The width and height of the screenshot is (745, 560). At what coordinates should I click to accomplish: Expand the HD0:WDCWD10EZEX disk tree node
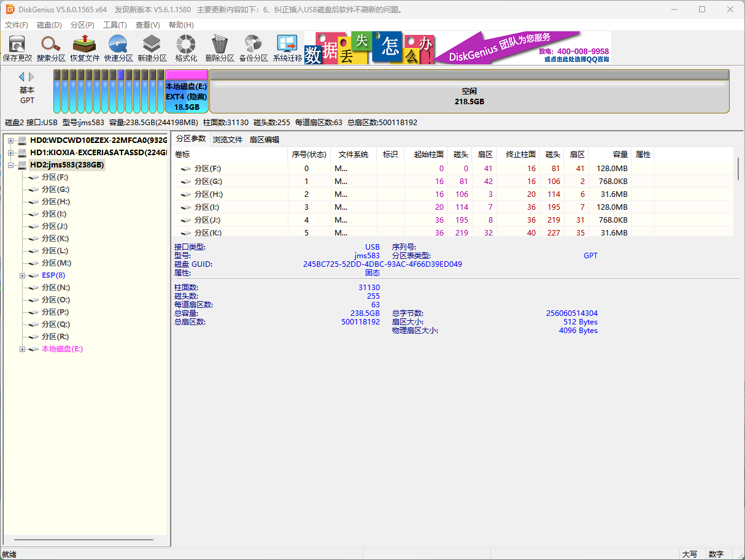(10, 140)
